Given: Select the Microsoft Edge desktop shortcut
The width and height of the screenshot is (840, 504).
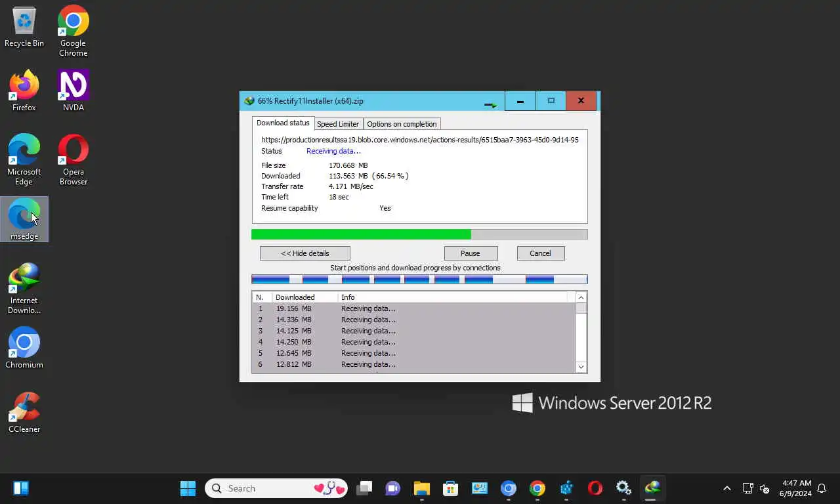Looking at the screenshot, I should (x=24, y=159).
